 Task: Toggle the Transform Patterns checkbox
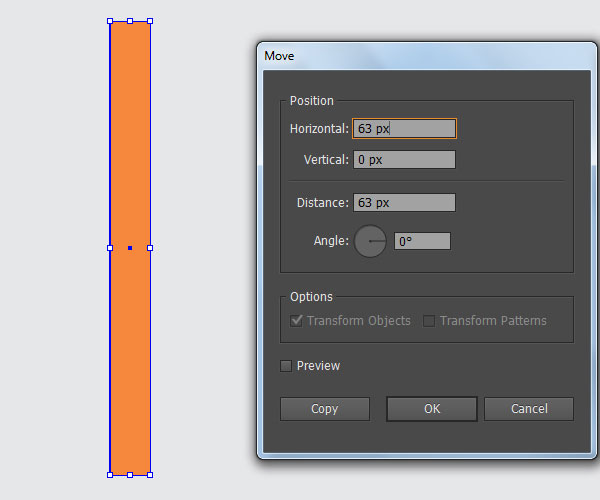(x=429, y=321)
